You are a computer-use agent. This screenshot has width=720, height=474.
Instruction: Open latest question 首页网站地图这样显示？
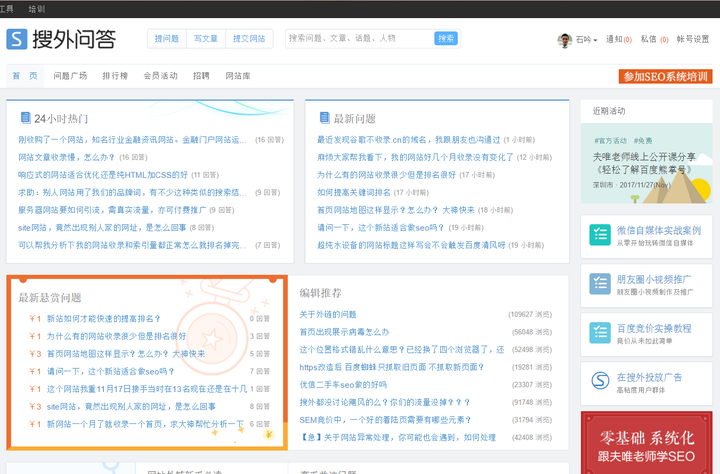tap(395, 210)
